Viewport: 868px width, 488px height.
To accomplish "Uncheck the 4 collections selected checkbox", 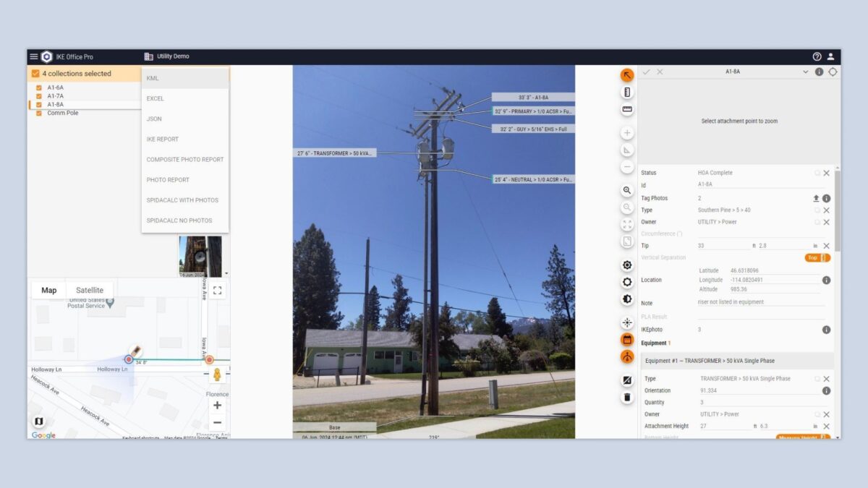I will point(35,73).
